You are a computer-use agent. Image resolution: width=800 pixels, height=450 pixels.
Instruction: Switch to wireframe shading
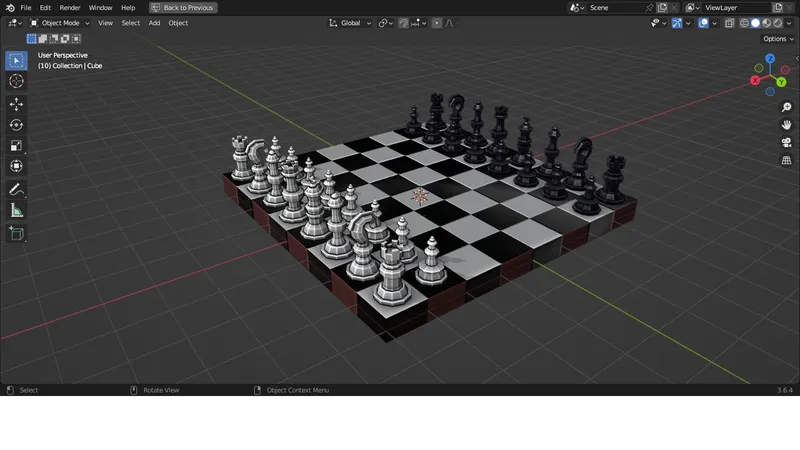pos(744,23)
